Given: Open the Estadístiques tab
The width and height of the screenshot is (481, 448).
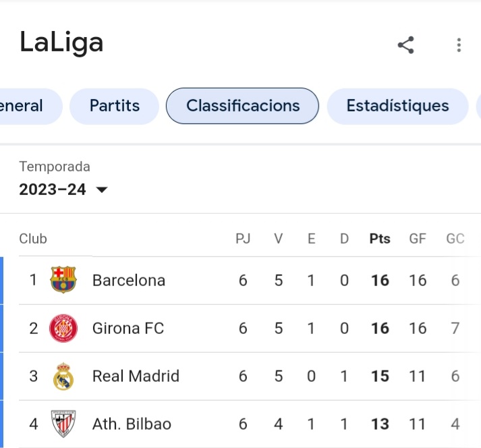Looking at the screenshot, I should click(397, 106).
